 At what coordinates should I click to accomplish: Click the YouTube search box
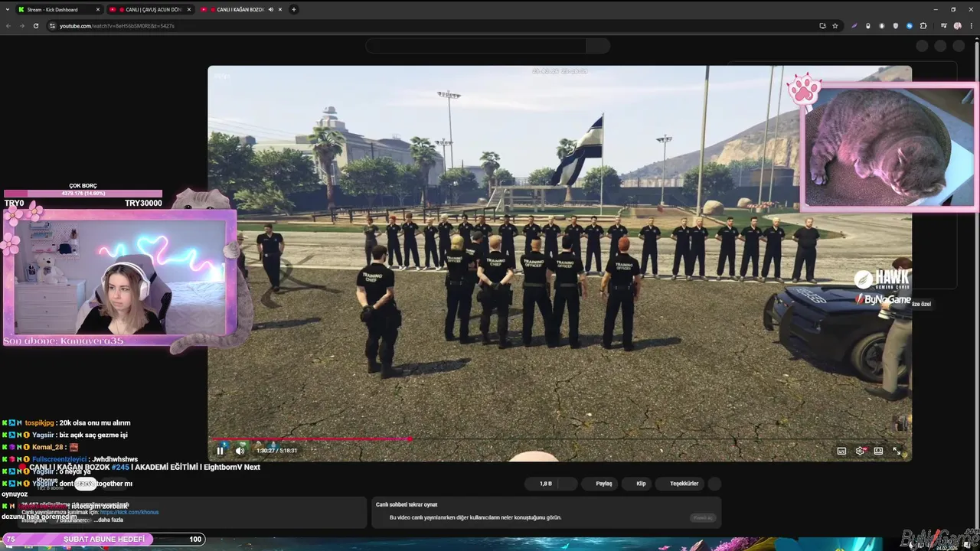click(475, 46)
